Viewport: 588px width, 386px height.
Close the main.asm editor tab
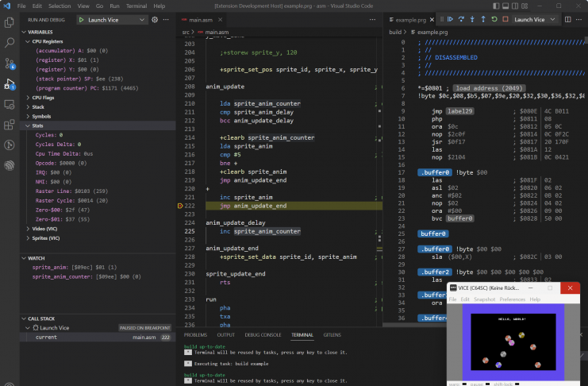(x=220, y=20)
